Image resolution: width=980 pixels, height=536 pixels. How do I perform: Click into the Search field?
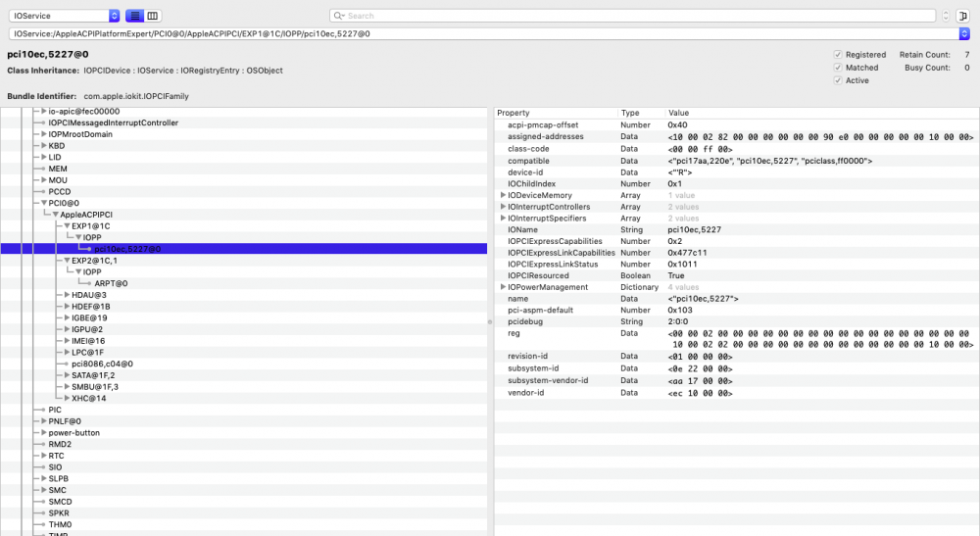click(637, 16)
